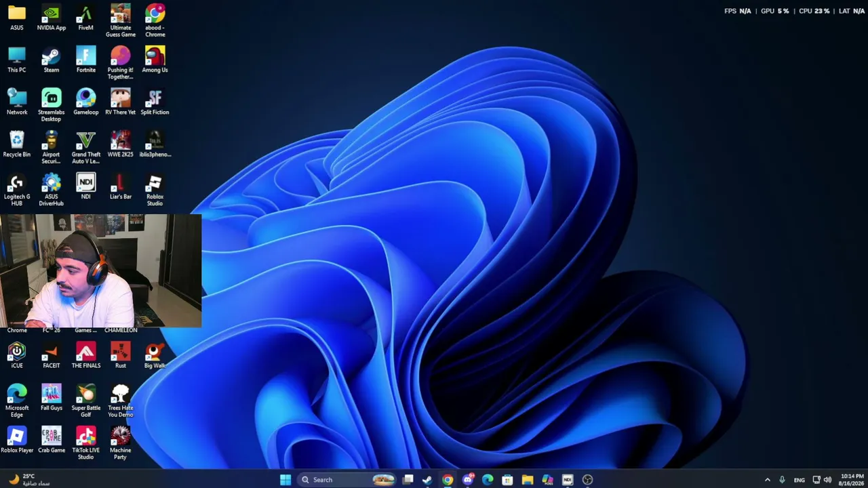868x488 pixels.
Task: Select the Microsoft Edge desktop shortcut
Action: click(x=17, y=401)
